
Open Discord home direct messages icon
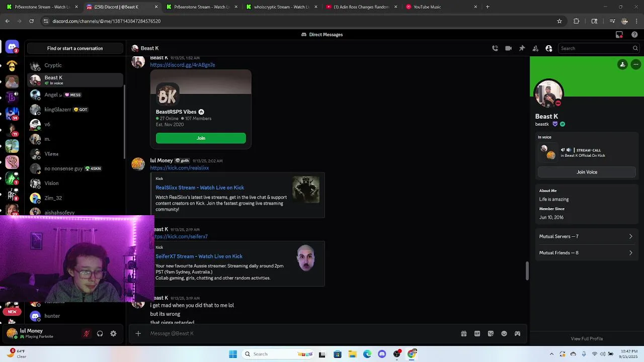point(12,47)
